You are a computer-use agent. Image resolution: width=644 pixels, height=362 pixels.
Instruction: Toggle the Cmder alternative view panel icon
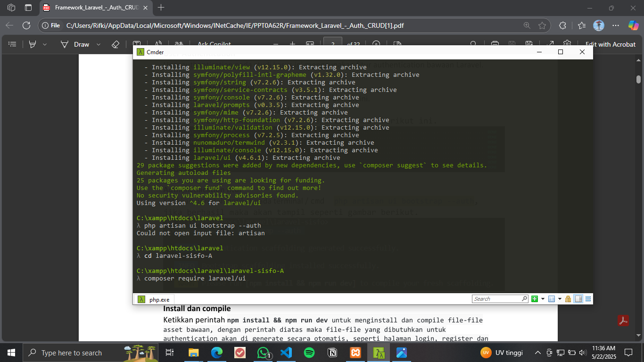coord(578,299)
